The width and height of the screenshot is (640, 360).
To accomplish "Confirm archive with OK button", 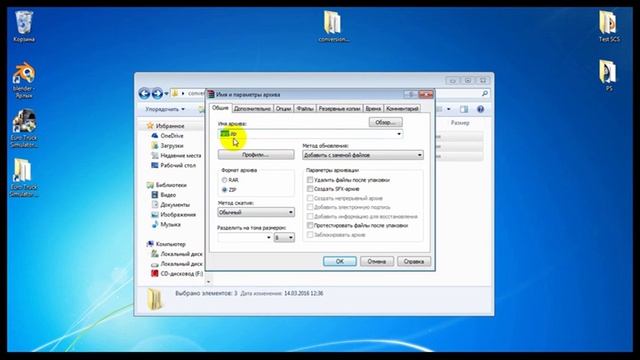I will (340, 261).
